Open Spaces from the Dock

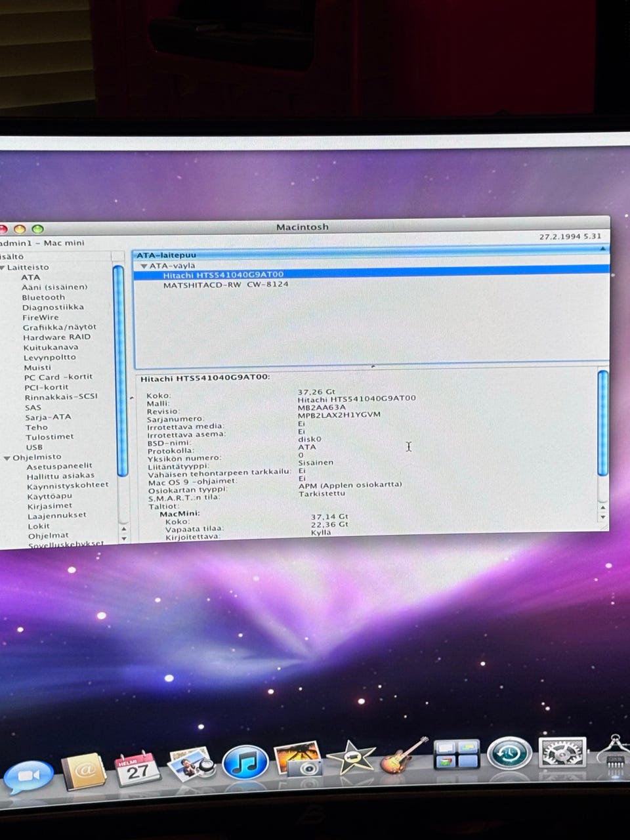pyautogui.click(x=457, y=753)
